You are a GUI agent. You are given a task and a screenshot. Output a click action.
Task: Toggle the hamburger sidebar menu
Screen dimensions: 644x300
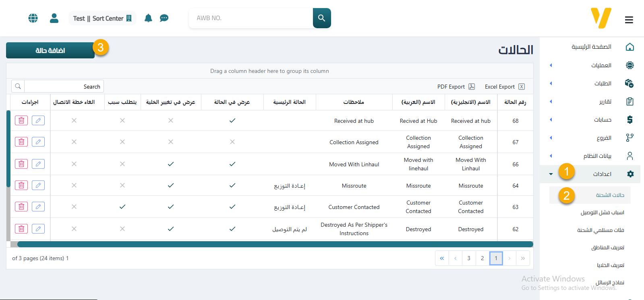[629, 20]
